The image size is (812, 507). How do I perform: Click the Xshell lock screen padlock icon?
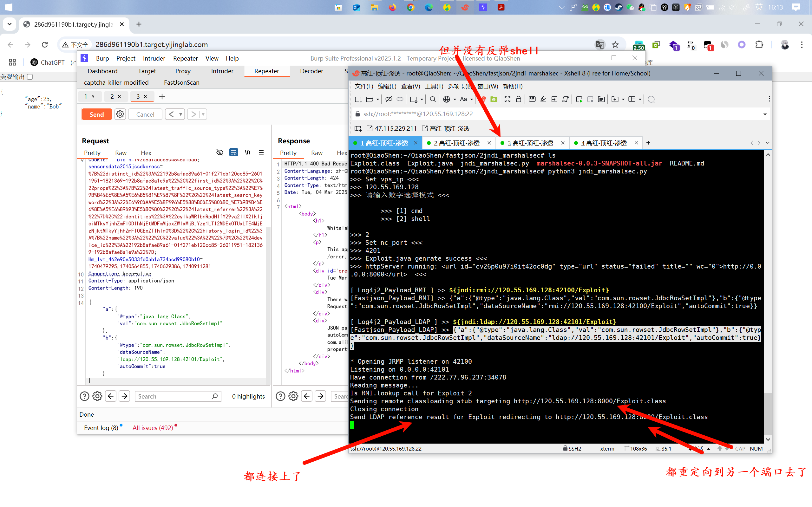pos(519,99)
